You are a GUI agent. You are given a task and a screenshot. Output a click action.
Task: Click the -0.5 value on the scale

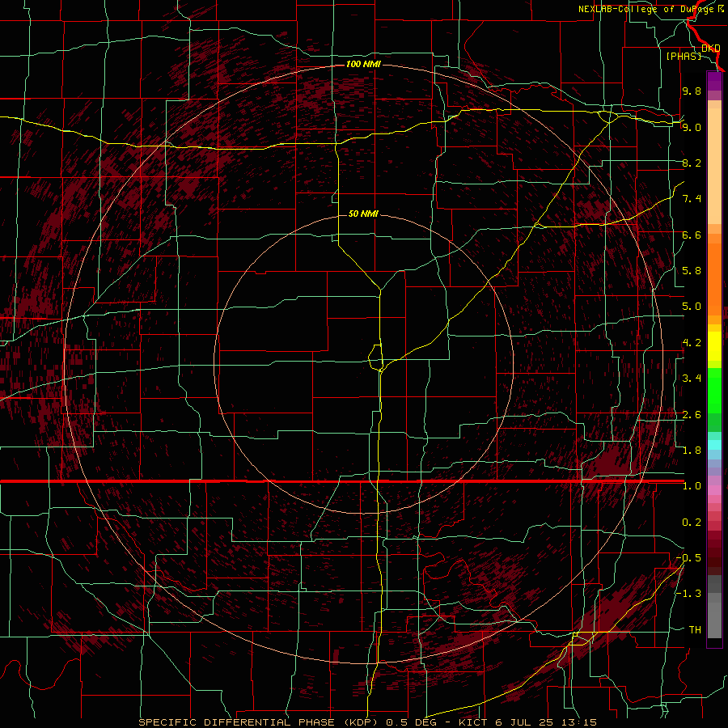click(x=688, y=558)
